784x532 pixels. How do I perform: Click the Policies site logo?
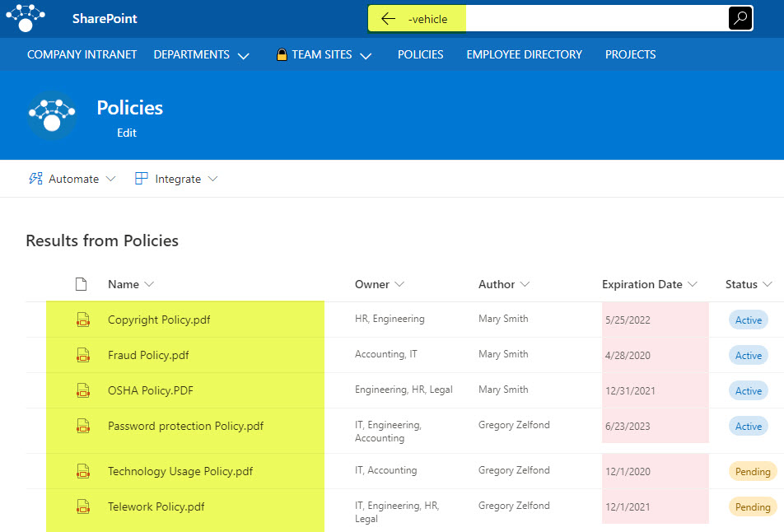click(52, 115)
